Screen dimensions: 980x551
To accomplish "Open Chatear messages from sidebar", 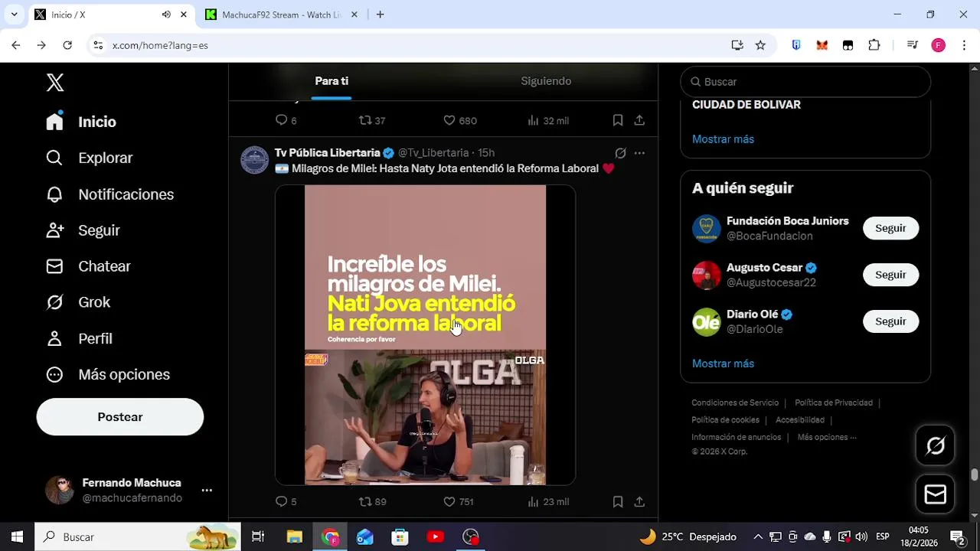I will tap(88, 266).
